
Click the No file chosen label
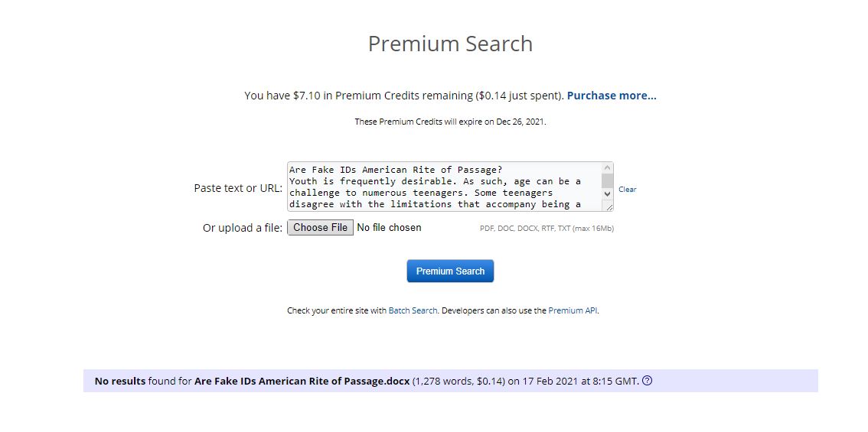point(389,228)
